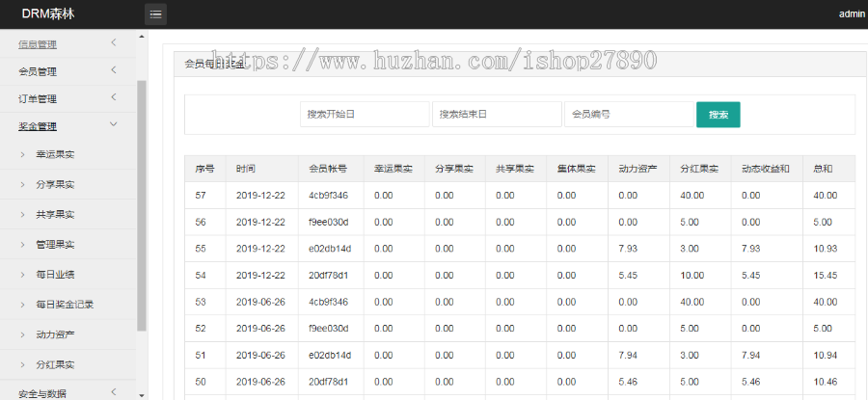Click the arrow icon beside 幸运果实
The image size is (868, 400).
22,155
